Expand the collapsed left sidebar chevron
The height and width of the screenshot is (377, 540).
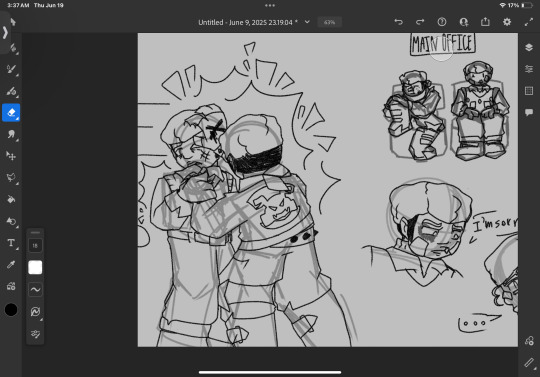[5, 32]
